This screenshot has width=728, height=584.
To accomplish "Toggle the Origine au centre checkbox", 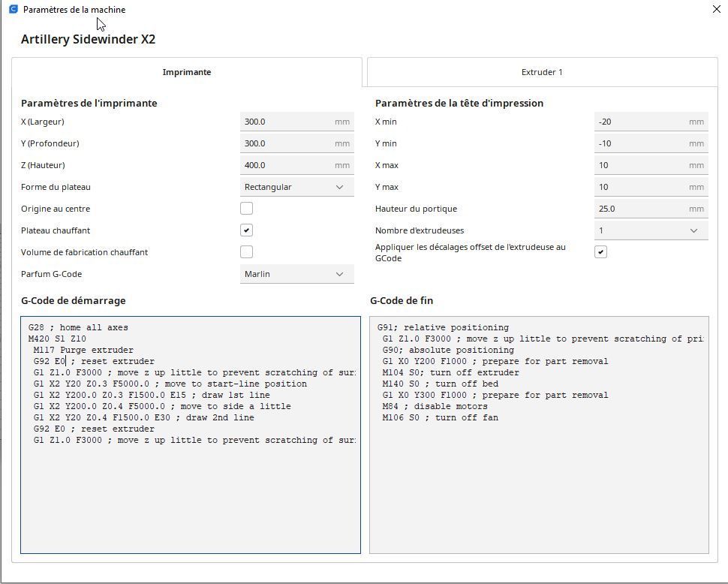I will pos(246,209).
